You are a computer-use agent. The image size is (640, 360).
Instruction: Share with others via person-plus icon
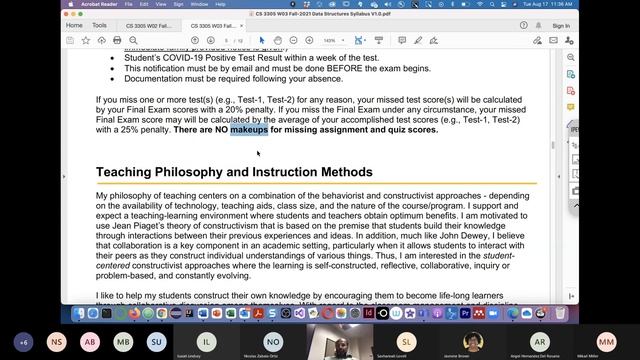click(569, 40)
